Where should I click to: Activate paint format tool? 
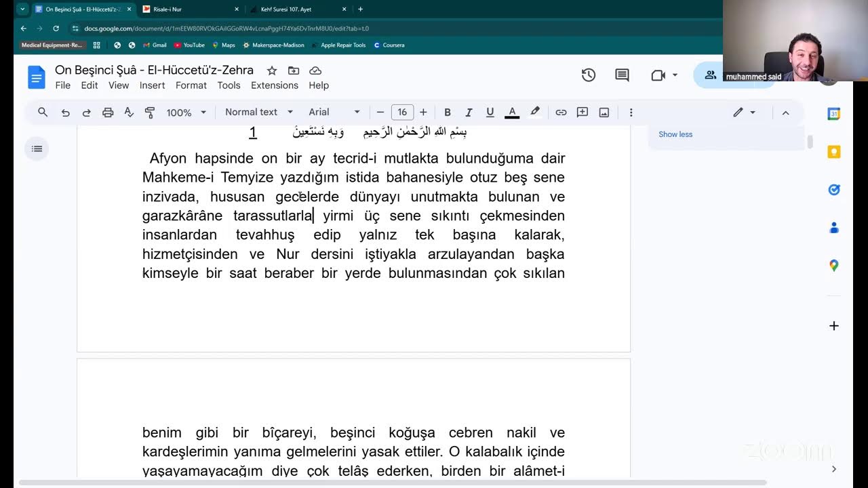pos(150,113)
